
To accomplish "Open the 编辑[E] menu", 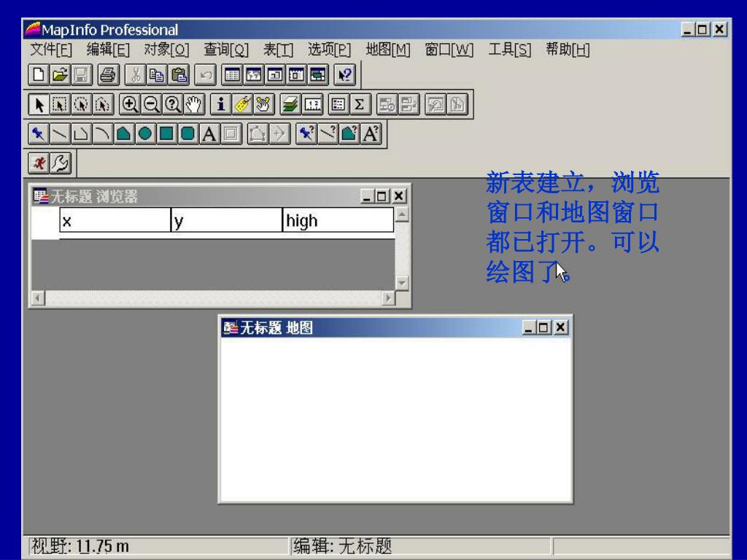I will click(108, 50).
